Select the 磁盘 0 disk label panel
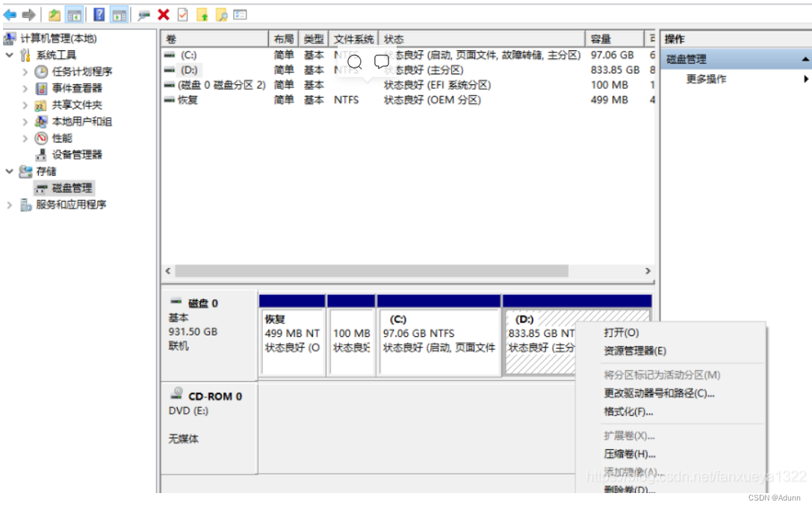This screenshot has width=812, height=508. (208, 335)
